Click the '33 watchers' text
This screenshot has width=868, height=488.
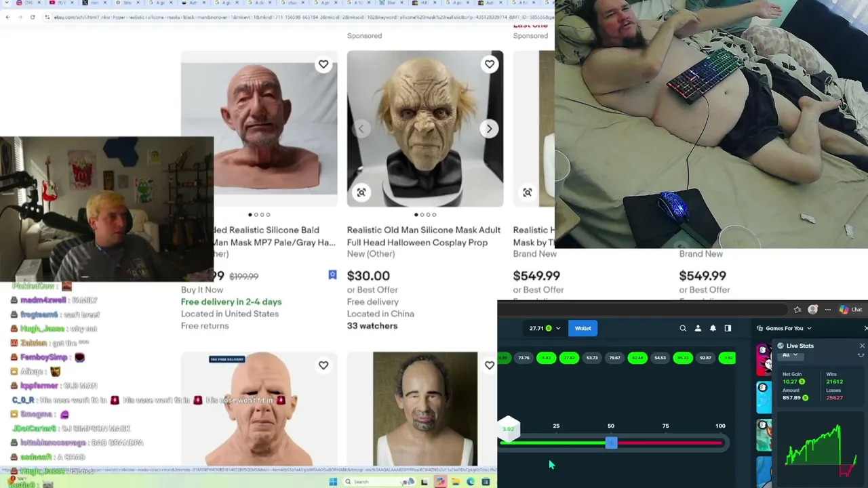pos(372,326)
